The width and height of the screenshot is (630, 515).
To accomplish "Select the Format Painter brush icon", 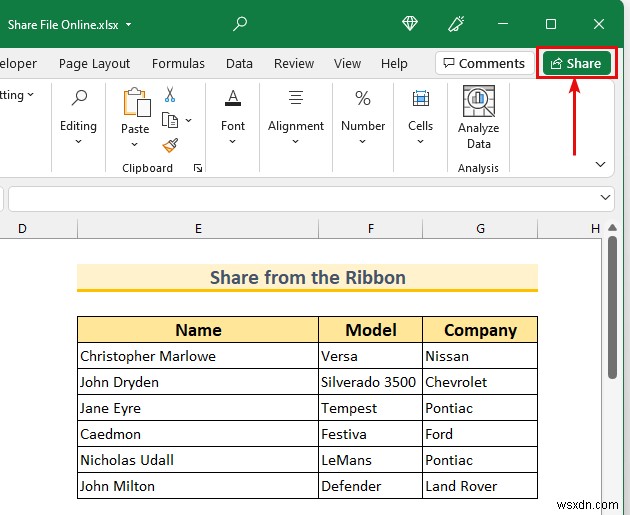I will [170, 145].
